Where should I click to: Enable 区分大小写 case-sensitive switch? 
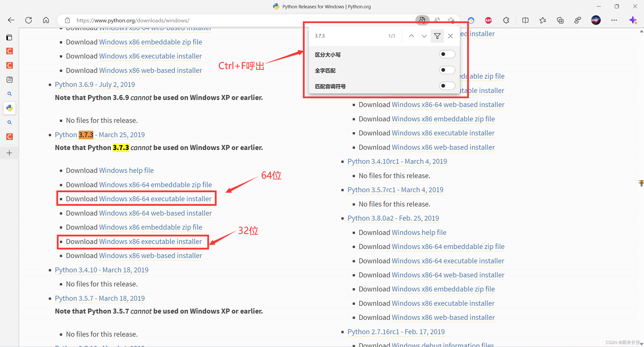pos(447,54)
